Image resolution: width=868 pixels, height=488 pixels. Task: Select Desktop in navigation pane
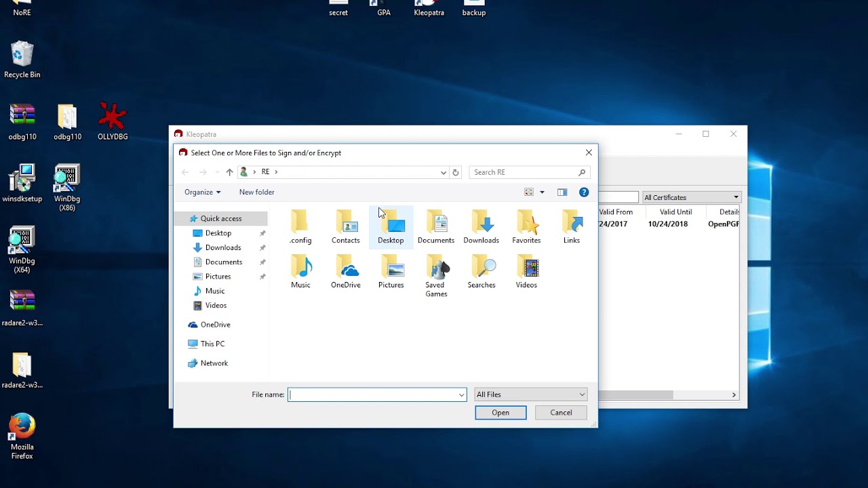coord(218,233)
